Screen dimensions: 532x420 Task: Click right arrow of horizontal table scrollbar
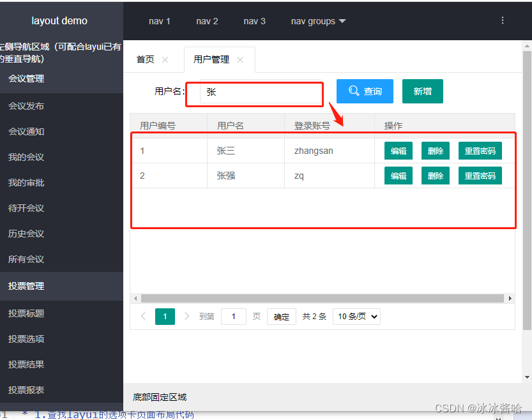tap(510, 298)
